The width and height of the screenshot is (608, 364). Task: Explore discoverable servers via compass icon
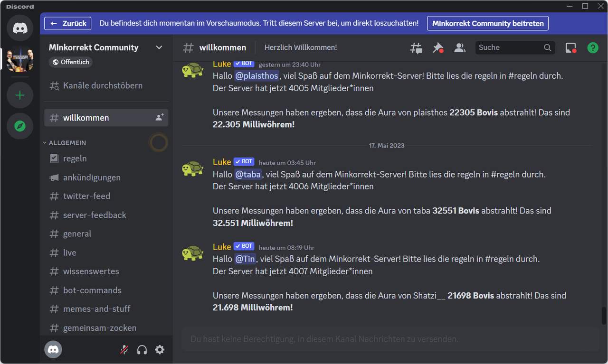point(20,126)
